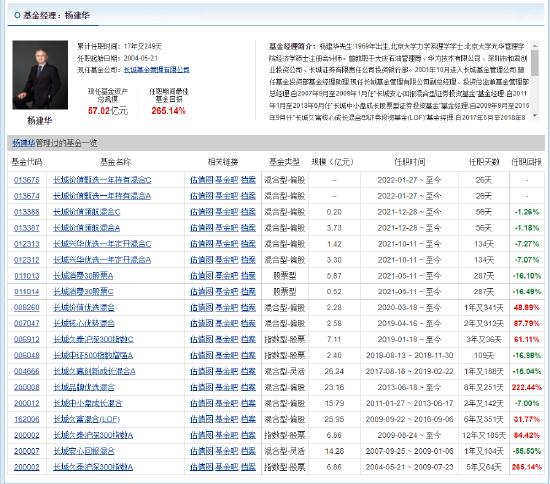
Task: Open fund code 007047 link
Action: click(x=27, y=323)
